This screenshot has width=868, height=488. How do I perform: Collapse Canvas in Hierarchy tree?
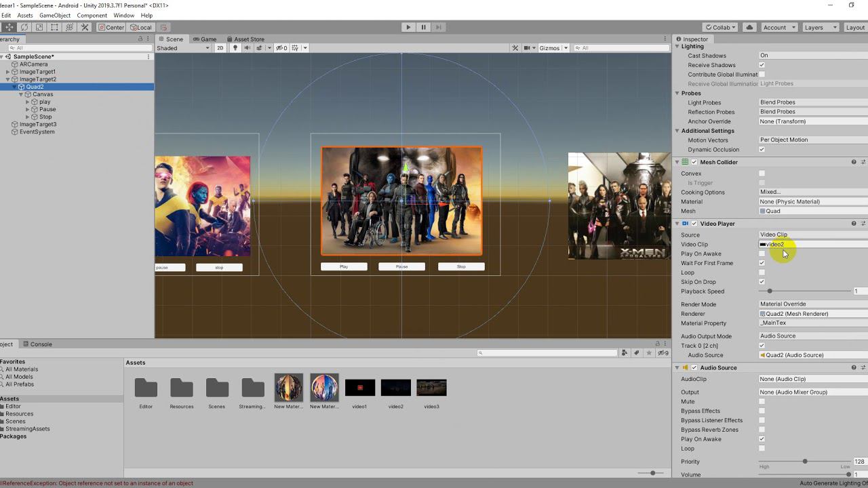pyautogui.click(x=21, y=94)
